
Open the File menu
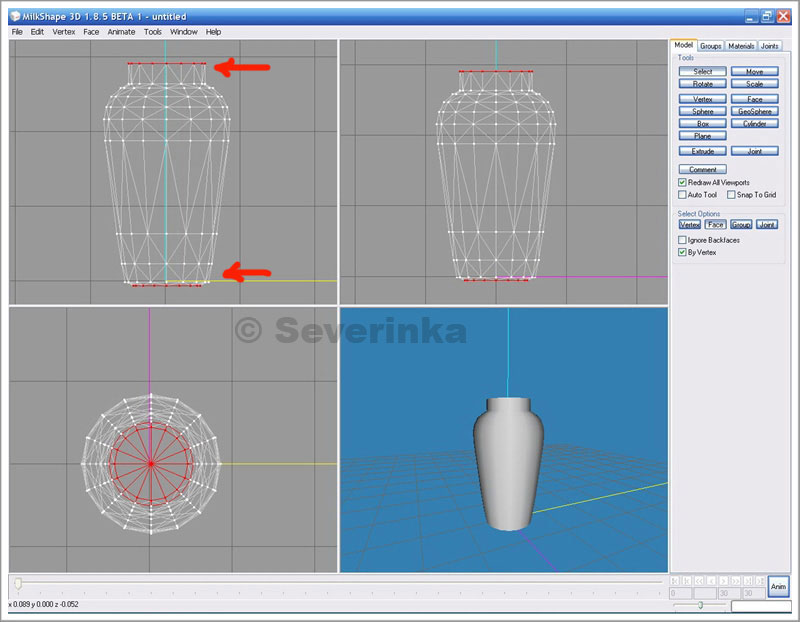point(16,32)
